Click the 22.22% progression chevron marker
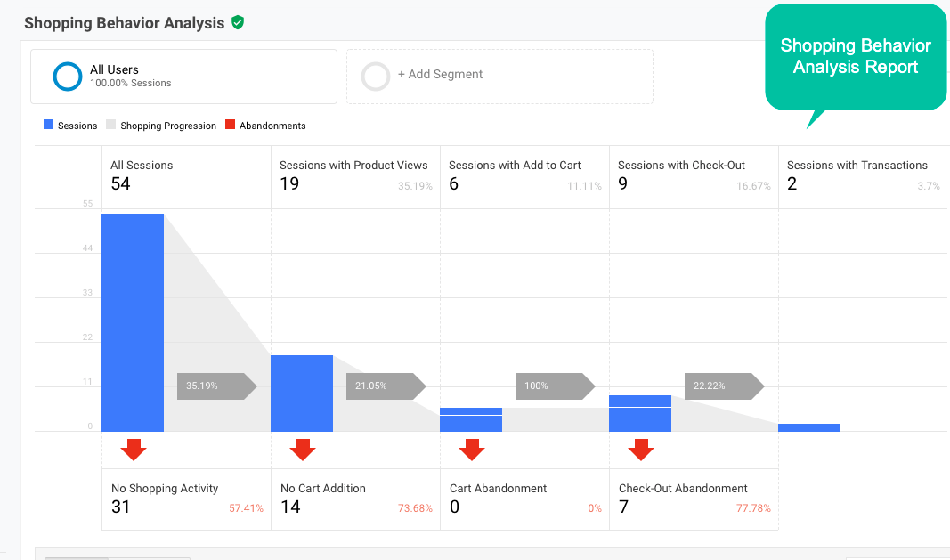The image size is (950, 560). click(x=721, y=386)
